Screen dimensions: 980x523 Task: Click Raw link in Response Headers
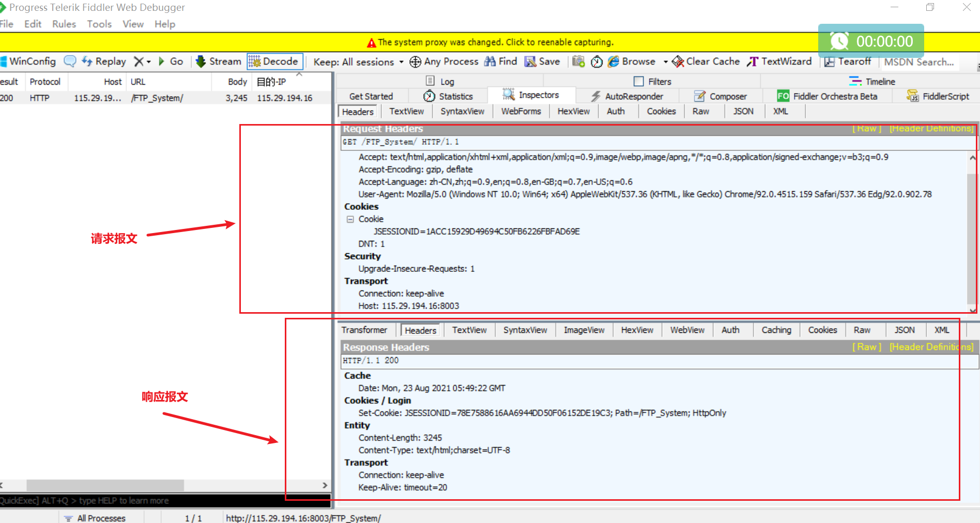click(x=866, y=347)
